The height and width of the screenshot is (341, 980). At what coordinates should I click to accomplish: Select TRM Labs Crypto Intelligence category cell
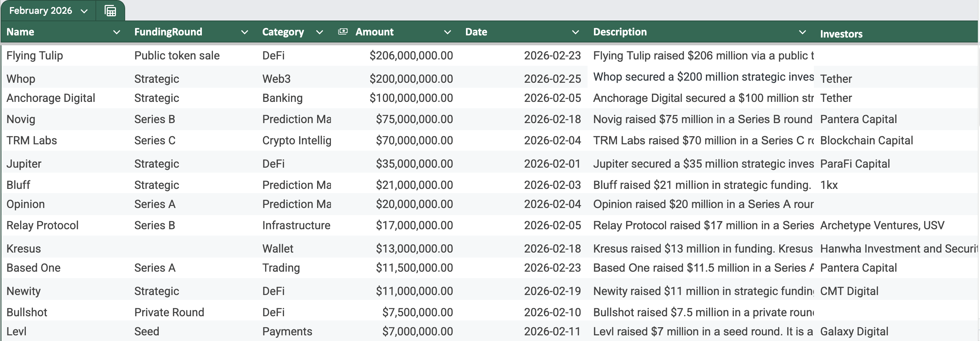[x=296, y=140]
